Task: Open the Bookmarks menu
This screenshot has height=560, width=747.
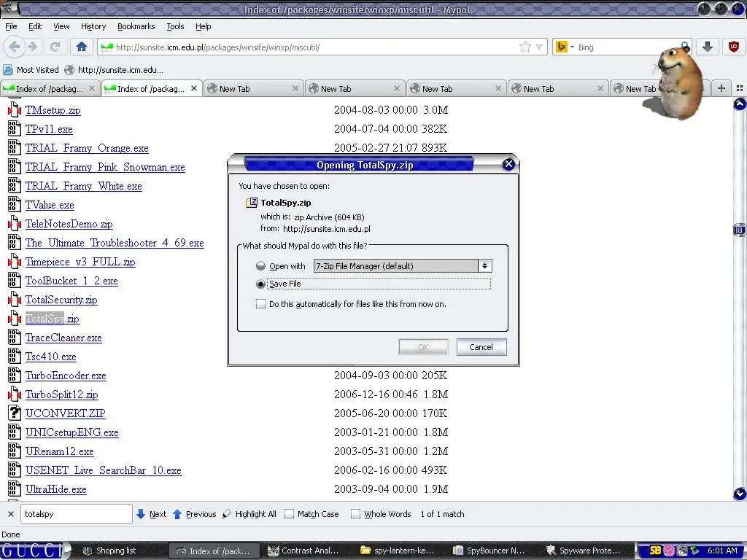Action: click(x=136, y=26)
